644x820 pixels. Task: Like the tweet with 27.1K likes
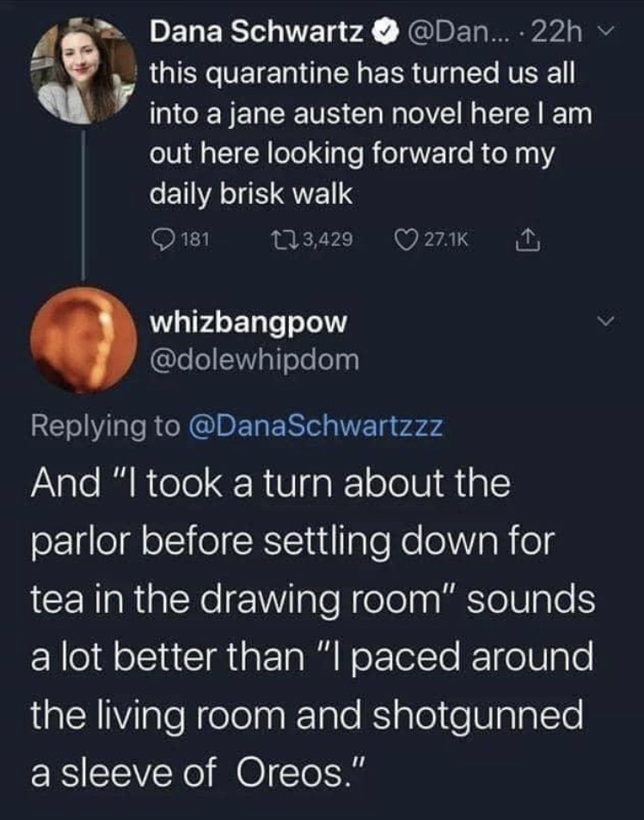(x=408, y=240)
